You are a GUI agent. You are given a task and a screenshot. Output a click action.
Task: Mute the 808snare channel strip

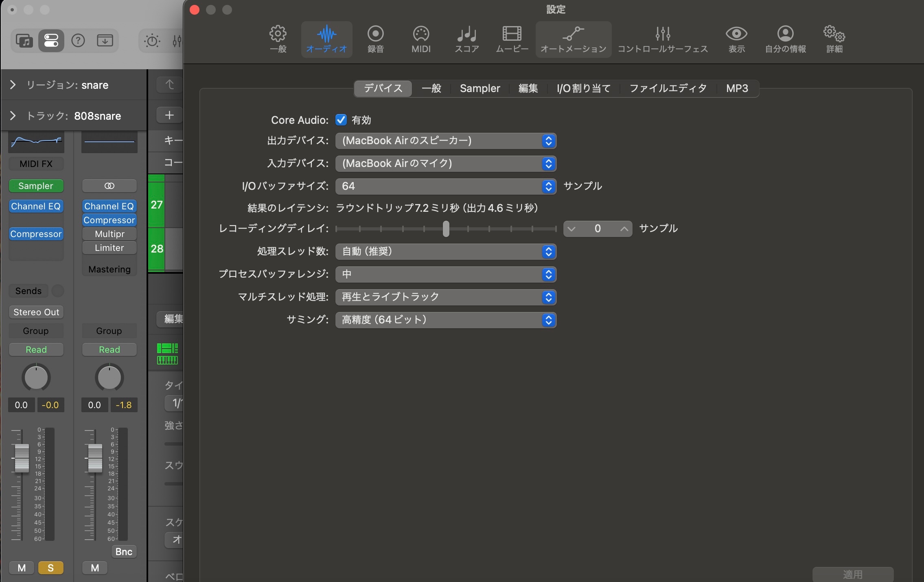click(x=22, y=568)
